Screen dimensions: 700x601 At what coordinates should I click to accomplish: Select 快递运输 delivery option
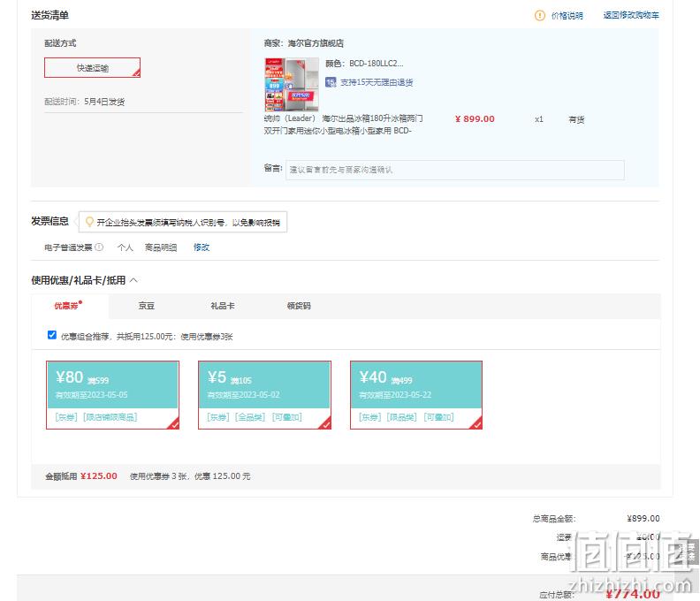point(93,68)
